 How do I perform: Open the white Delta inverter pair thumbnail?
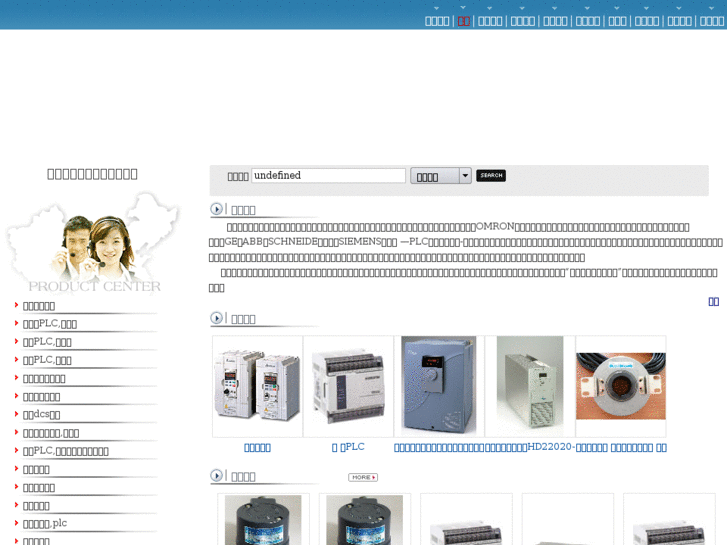[257, 386]
